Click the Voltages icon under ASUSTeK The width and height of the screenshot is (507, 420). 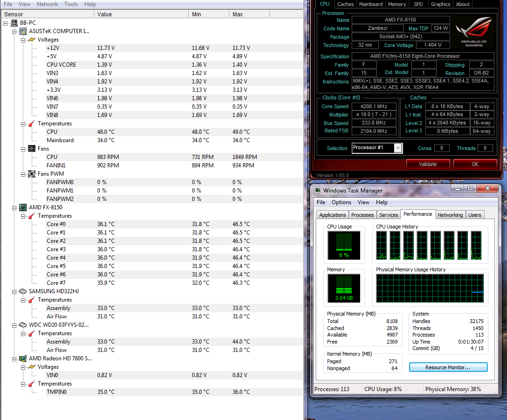32,40
